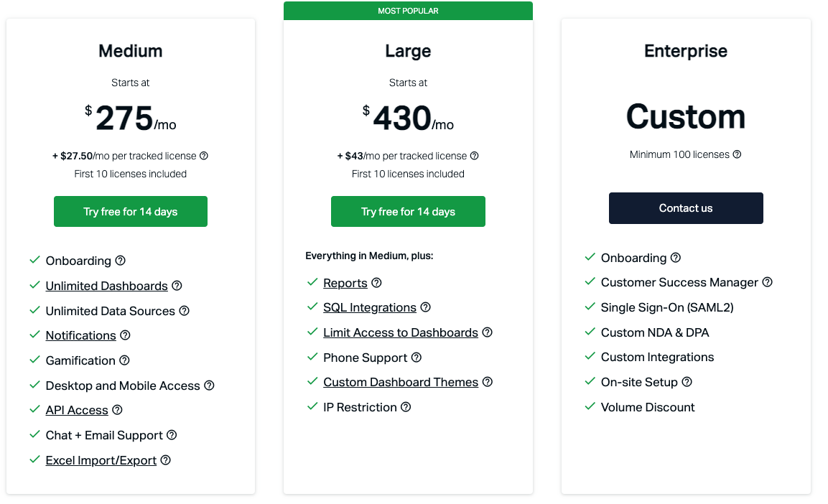Open the IP Restriction tooltip icon

[x=406, y=406]
